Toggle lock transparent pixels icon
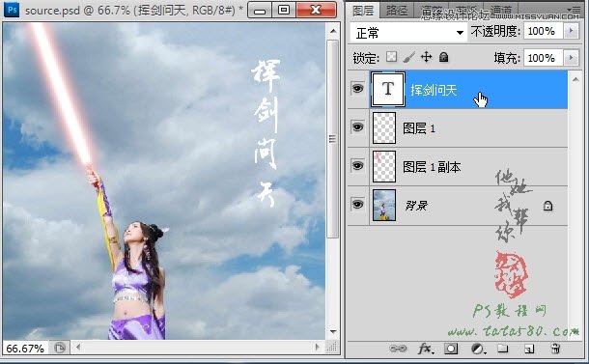This screenshot has width=589, height=364. click(x=391, y=57)
